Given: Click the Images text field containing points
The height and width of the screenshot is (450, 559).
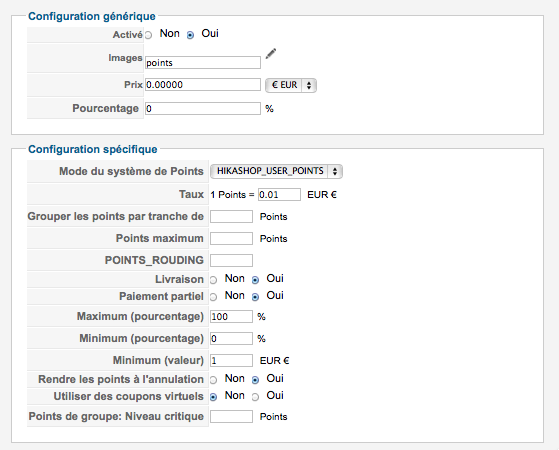Looking at the screenshot, I should (x=202, y=63).
